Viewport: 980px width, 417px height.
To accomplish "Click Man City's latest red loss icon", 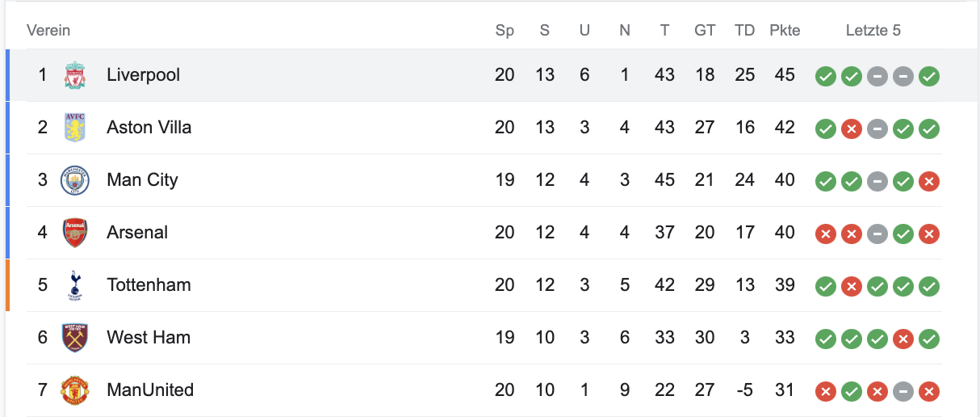I will pyautogui.click(x=929, y=182).
